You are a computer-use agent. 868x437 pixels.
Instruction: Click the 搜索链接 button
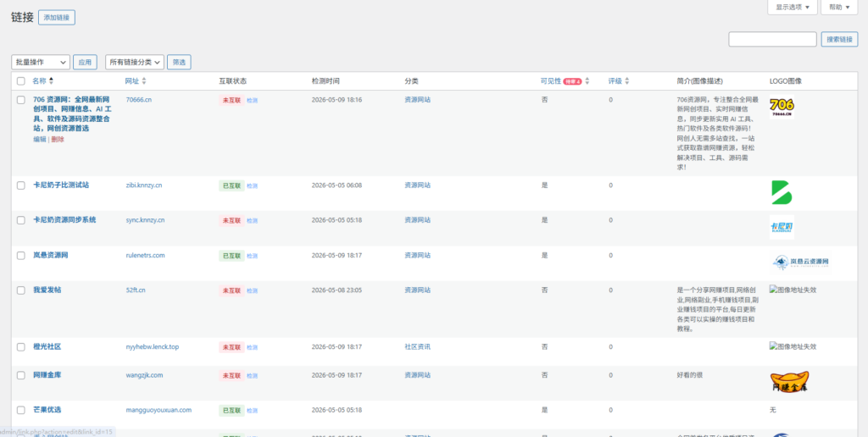point(839,39)
